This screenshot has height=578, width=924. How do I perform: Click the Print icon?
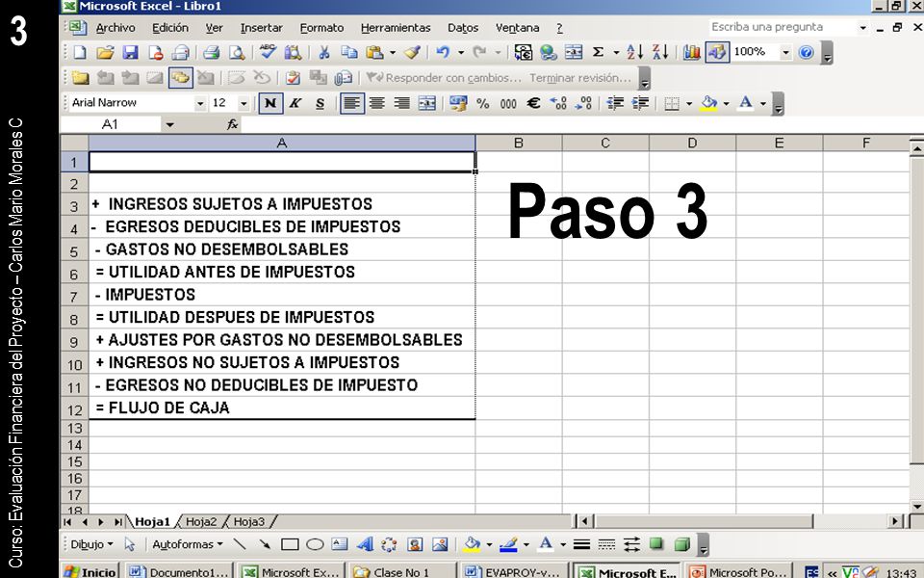[212, 52]
